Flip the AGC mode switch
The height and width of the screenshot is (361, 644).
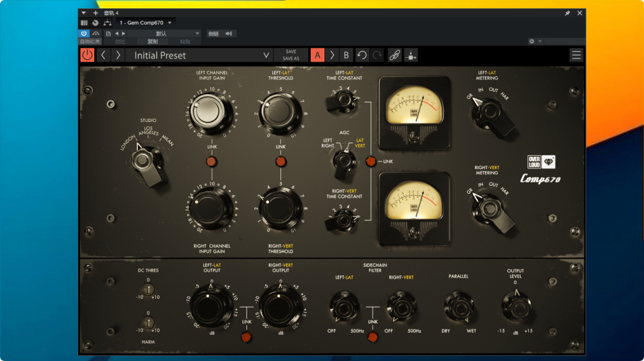344,163
